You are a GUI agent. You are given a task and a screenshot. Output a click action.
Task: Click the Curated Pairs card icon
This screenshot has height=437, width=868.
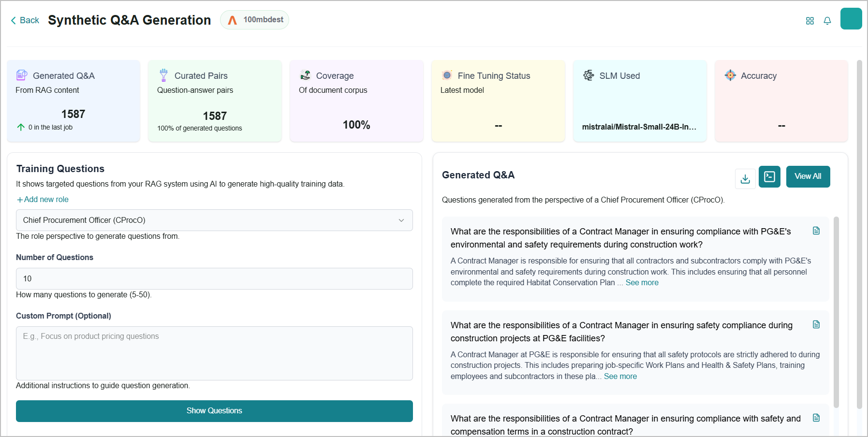tap(163, 75)
